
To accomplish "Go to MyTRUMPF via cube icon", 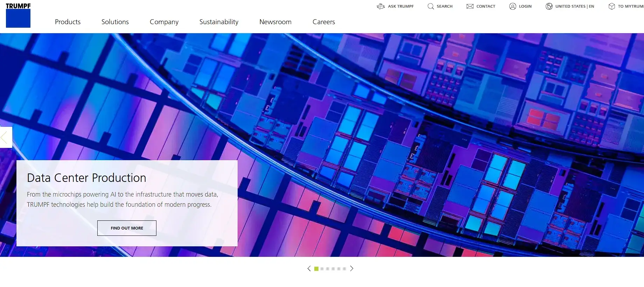I will (x=612, y=6).
